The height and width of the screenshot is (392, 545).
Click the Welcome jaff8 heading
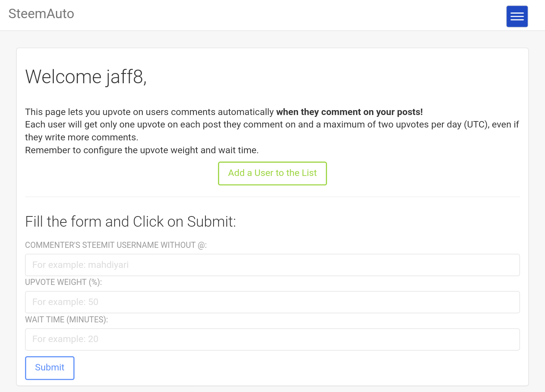(x=86, y=77)
